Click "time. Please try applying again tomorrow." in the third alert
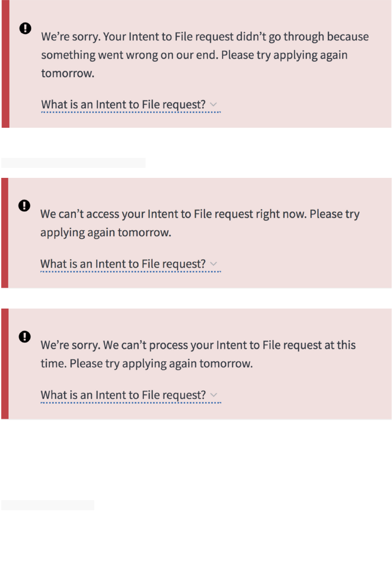The height and width of the screenshot is (567, 392). (147, 364)
